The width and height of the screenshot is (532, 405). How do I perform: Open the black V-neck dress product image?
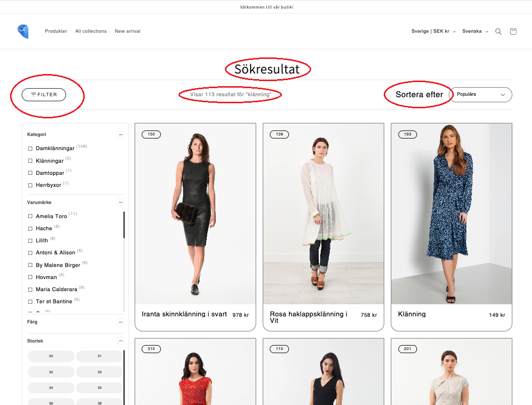point(323,372)
